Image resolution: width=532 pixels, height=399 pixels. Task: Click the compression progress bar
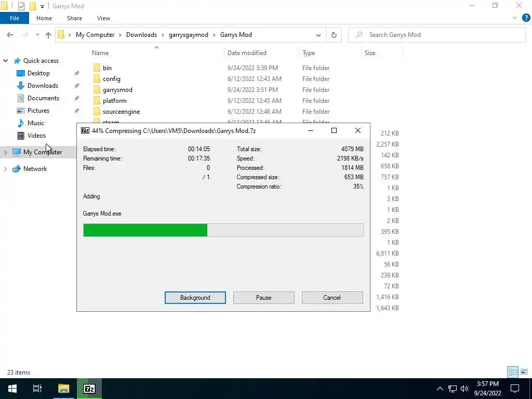[223, 230]
